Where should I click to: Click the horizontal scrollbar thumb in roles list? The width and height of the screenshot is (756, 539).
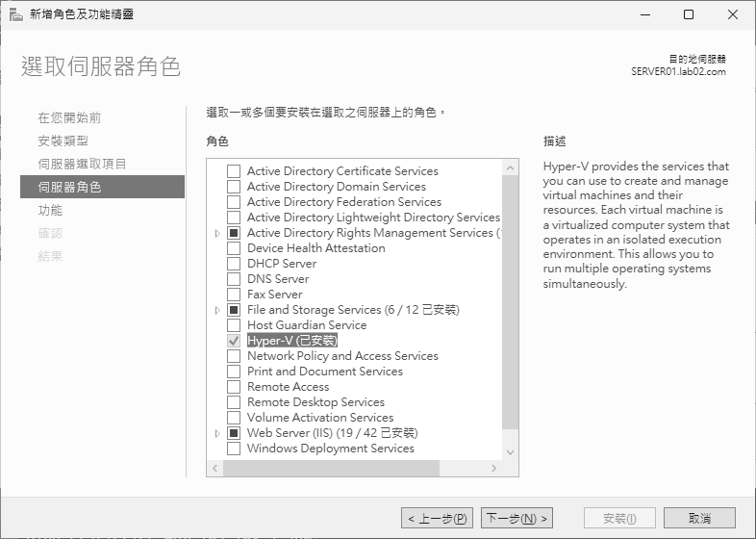point(331,468)
